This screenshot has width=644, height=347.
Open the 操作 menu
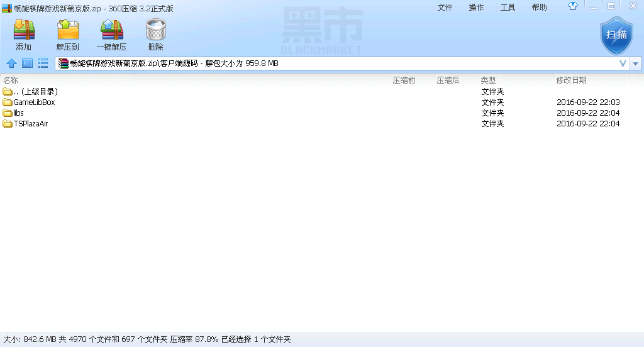tap(477, 8)
